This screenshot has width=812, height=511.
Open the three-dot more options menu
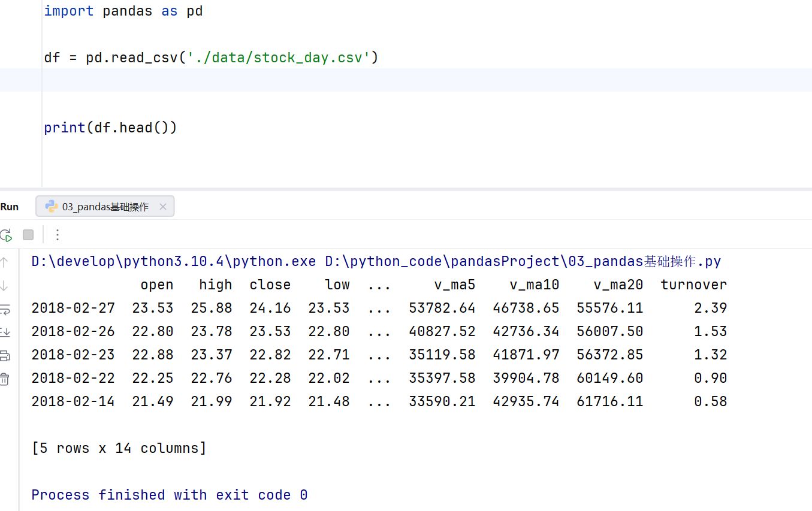(x=58, y=235)
